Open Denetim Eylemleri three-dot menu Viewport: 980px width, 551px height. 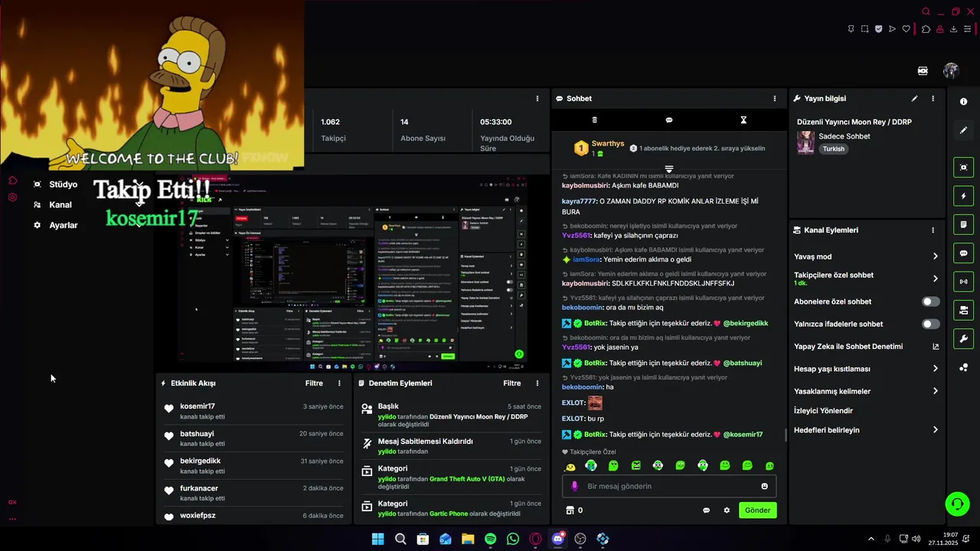coord(537,383)
